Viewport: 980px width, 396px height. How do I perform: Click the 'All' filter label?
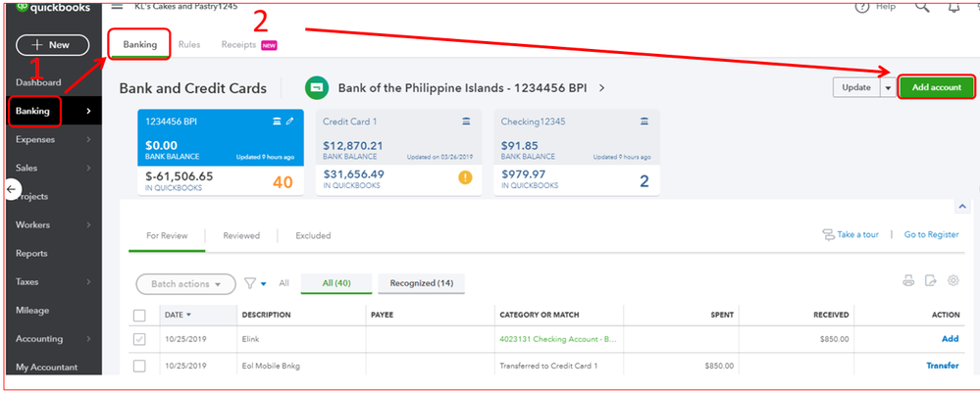[x=284, y=283]
